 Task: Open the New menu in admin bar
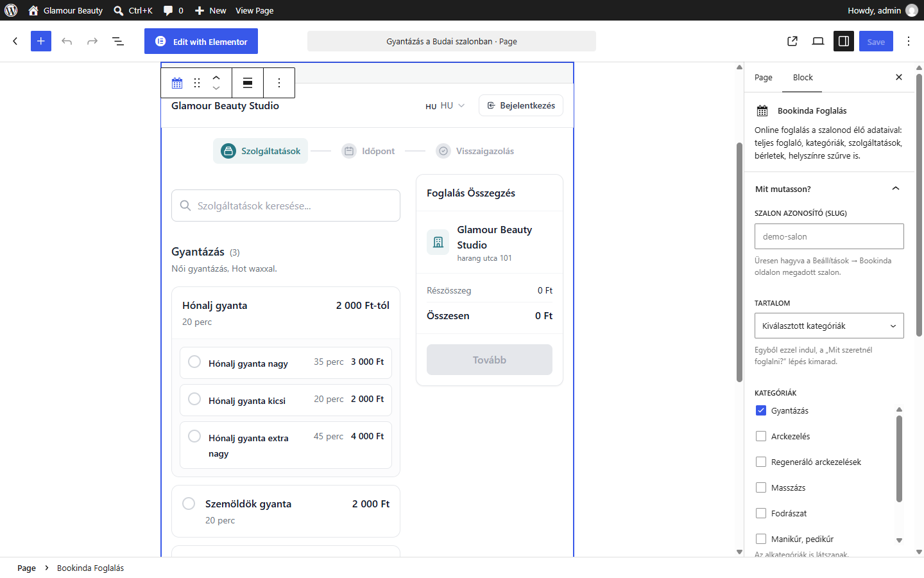210,10
